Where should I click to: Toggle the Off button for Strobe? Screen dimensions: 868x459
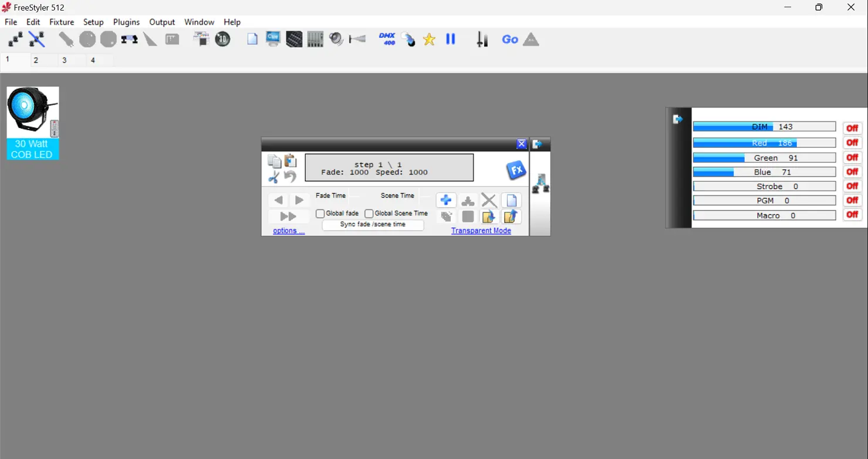pos(852,186)
